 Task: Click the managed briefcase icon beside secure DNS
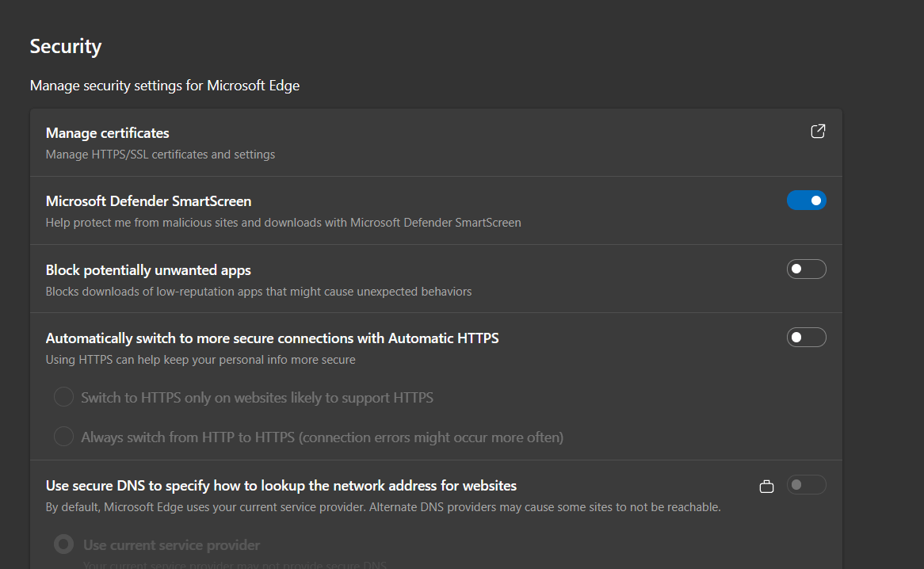[x=766, y=486]
